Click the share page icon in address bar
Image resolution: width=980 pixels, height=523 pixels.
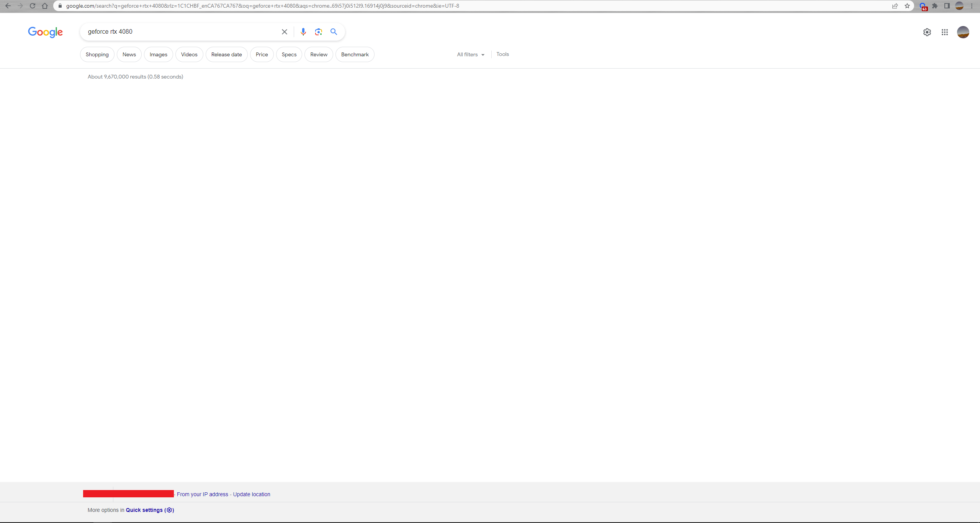895,6
